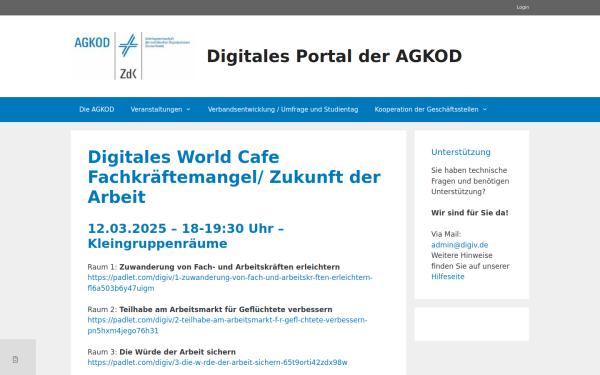Open Verbandsentwicklung / Umfrage und Studientag
Screen dimensions: 600x375
(283, 109)
